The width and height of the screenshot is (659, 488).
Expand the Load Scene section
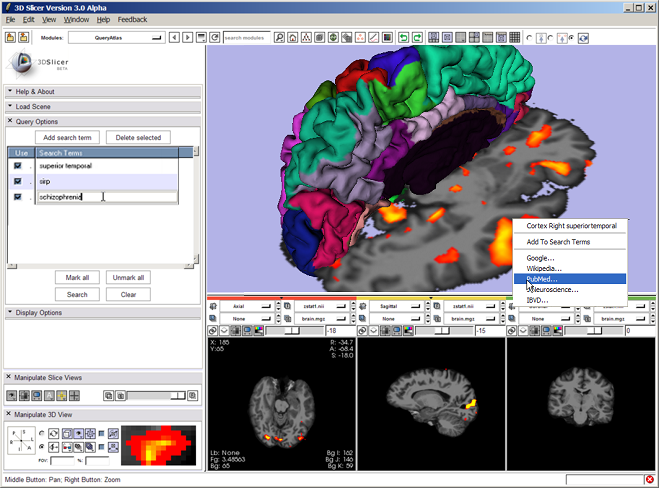(34, 106)
